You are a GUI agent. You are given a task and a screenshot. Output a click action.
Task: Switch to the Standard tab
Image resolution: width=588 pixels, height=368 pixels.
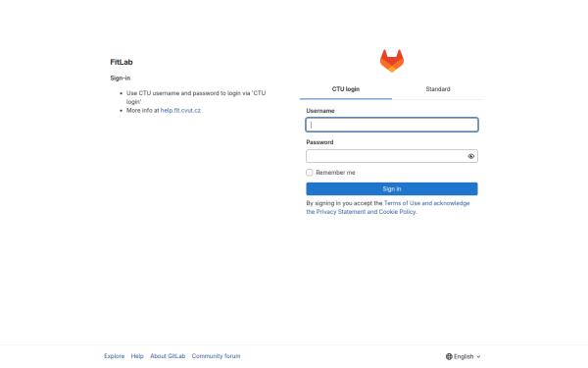coord(438,89)
